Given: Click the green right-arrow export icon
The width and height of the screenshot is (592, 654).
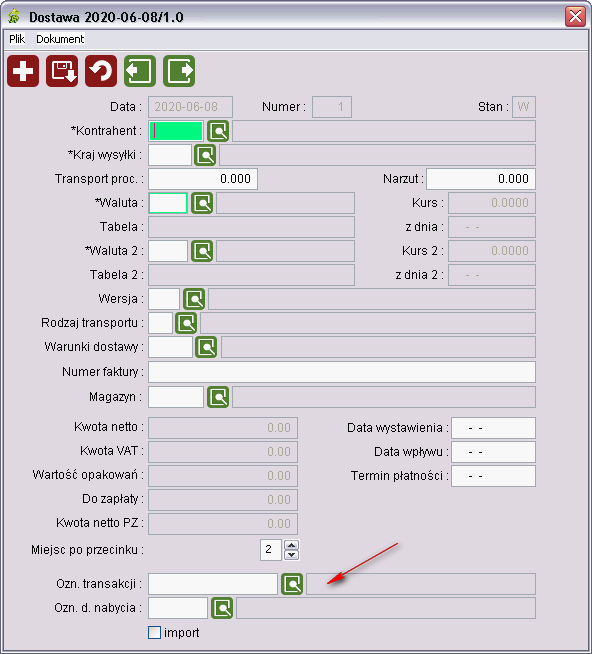Looking at the screenshot, I should 179,71.
